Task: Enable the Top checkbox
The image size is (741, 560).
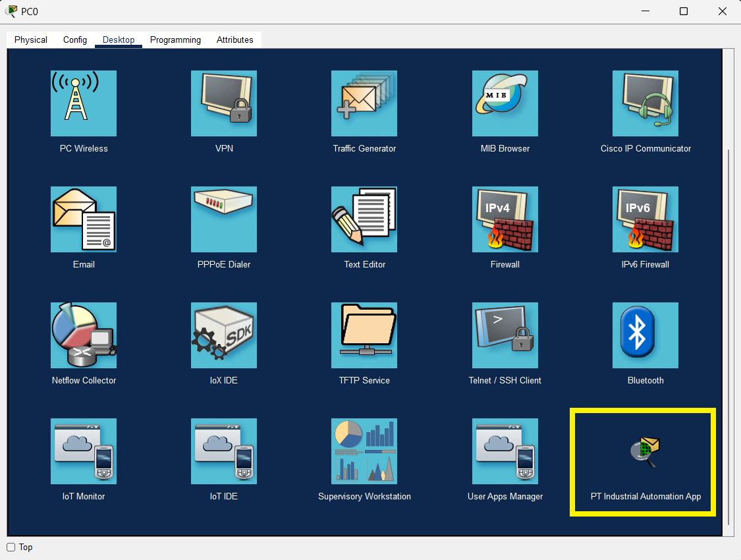Action: pyautogui.click(x=11, y=547)
